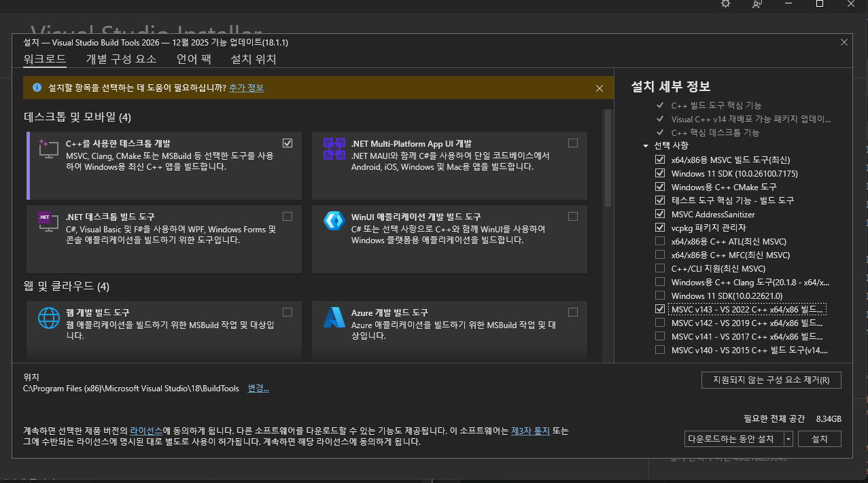868x483 pixels.
Task: Click the 8.34GB required space value
Action: tap(829, 418)
